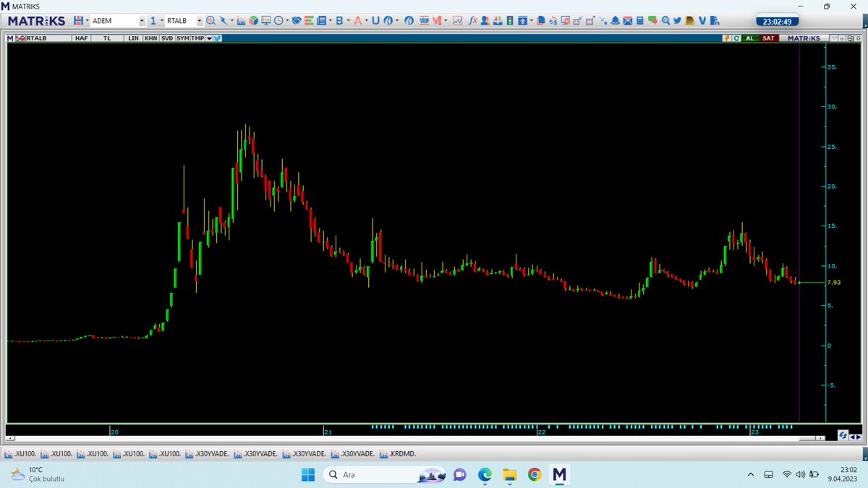Open the bar chart toolbar icon
The height and width of the screenshot is (488, 868).
point(242,20)
